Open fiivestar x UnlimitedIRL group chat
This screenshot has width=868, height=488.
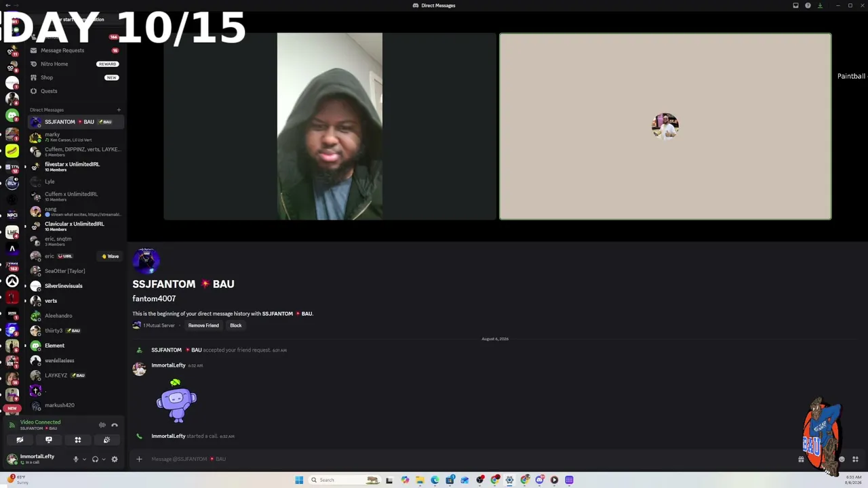pos(75,167)
